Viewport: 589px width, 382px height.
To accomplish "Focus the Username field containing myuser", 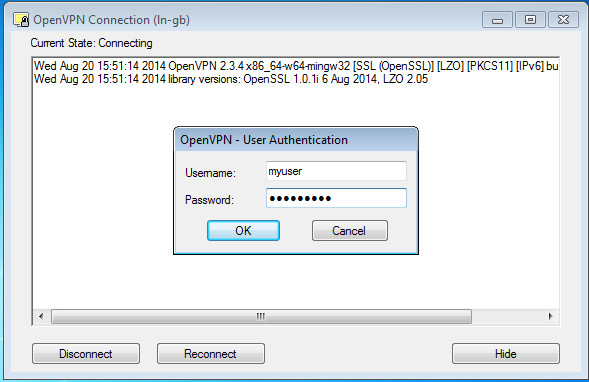I will click(336, 171).
